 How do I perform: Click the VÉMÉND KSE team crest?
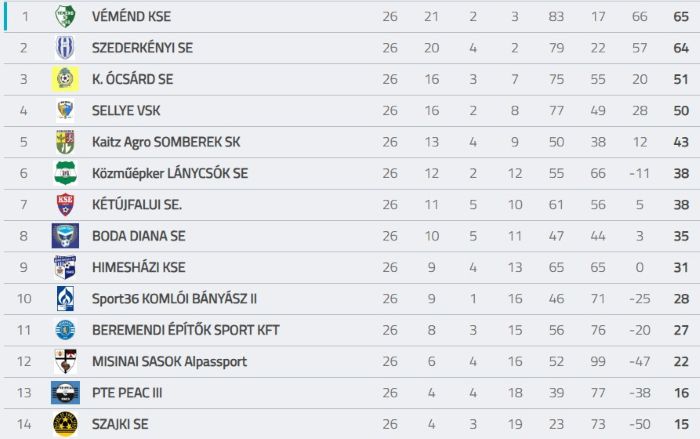[65, 17]
